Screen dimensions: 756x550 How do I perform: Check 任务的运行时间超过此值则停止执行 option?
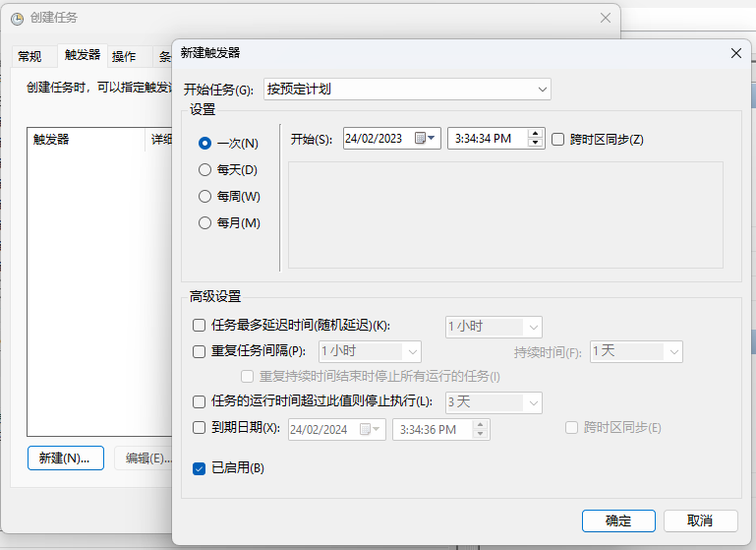[x=200, y=401]
